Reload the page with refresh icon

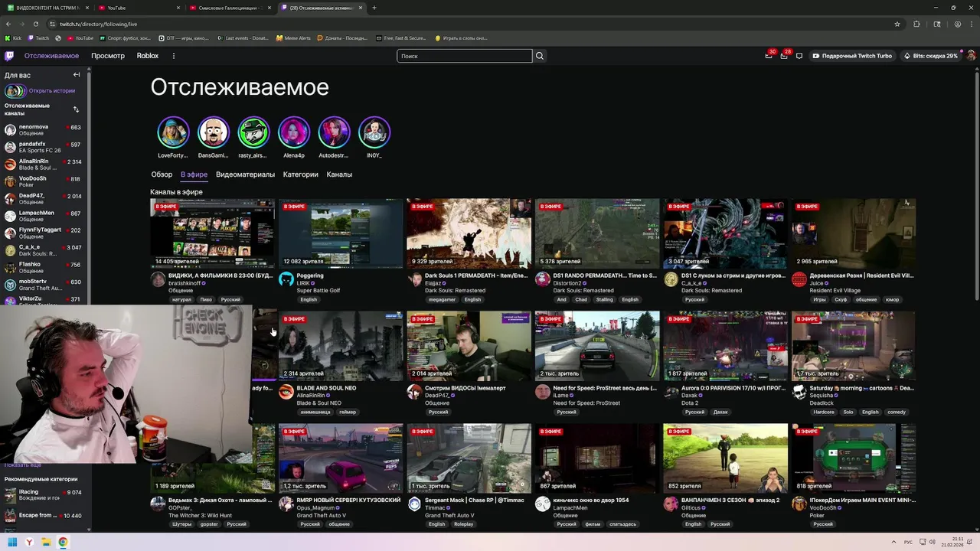(36, 24)
